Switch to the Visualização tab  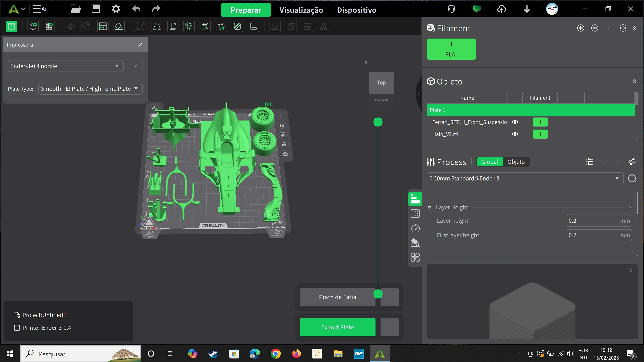pos(301,10)
